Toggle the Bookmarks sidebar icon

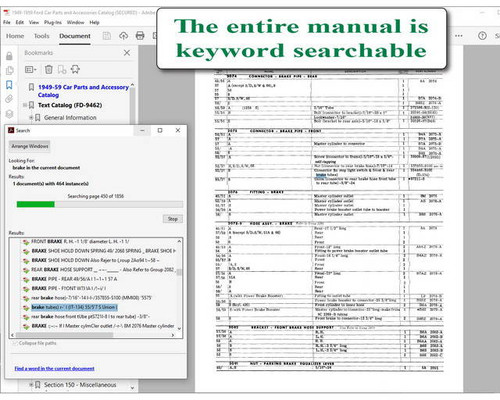coord(9,85)
